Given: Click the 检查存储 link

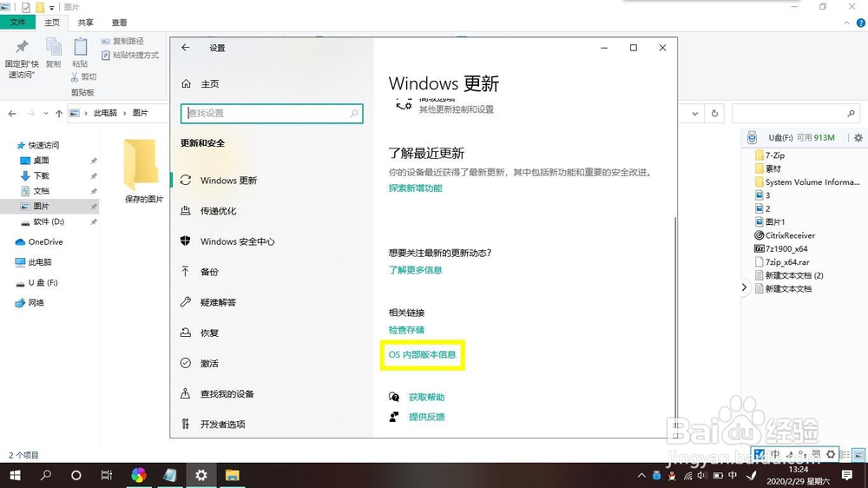Looking at the screenshot, I should (406, 330).
